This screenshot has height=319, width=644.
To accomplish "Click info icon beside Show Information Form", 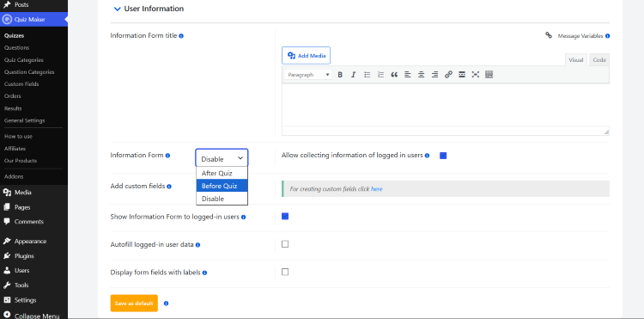I will (x=243, y=217).
